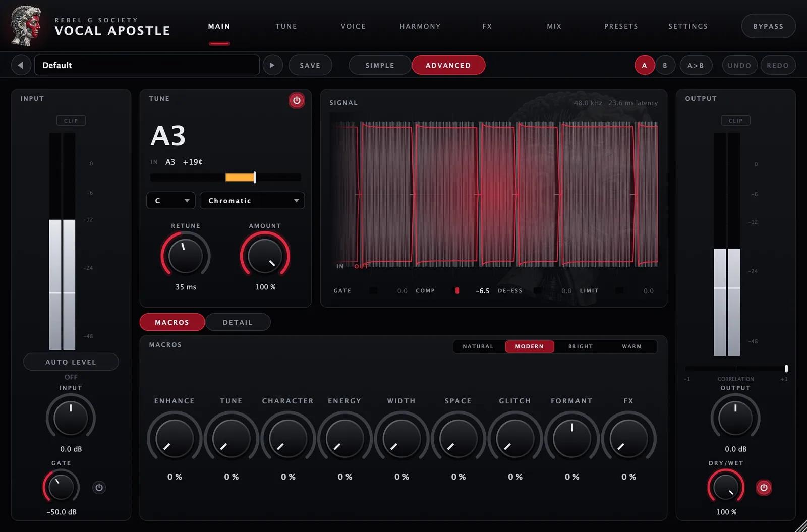Open the FX tab
Viewport: 807px width, 532px height.
(487, 26)
